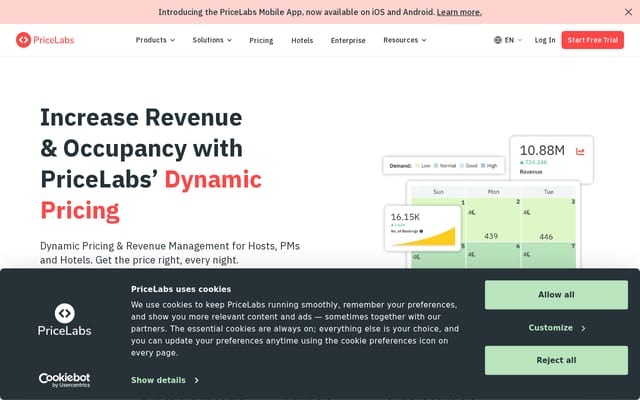Click the 16.15K bookings value

point(405,217)
